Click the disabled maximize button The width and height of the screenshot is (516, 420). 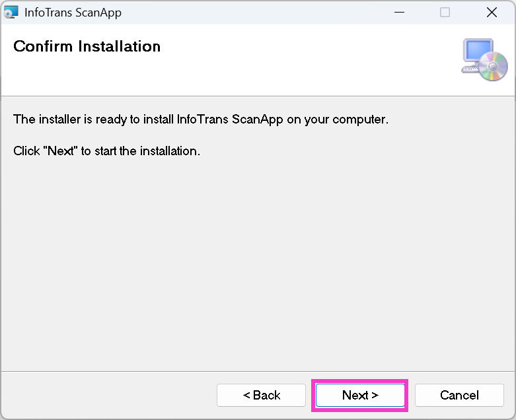coord(445,13)
